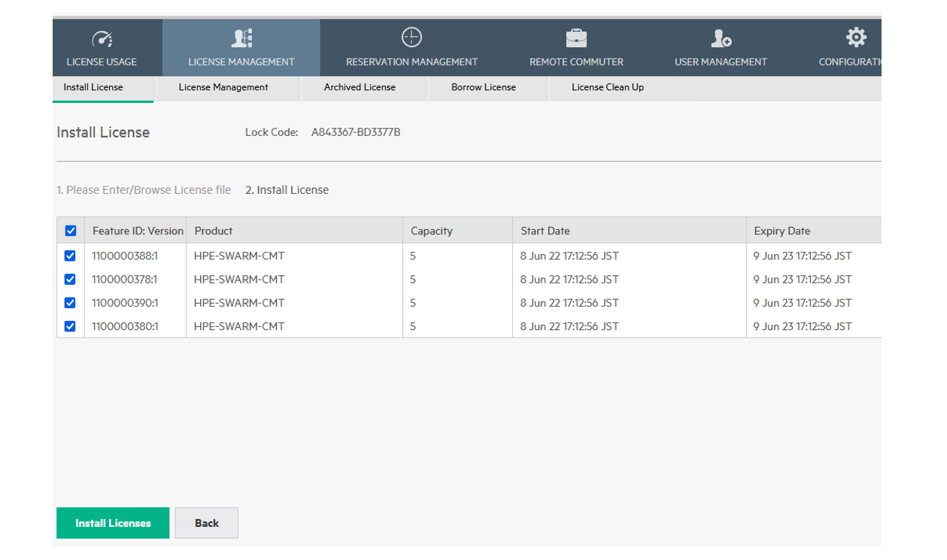947x560 pixels.
Task: Uncheck license feature 1100000388:1
Action: [70, 256]
